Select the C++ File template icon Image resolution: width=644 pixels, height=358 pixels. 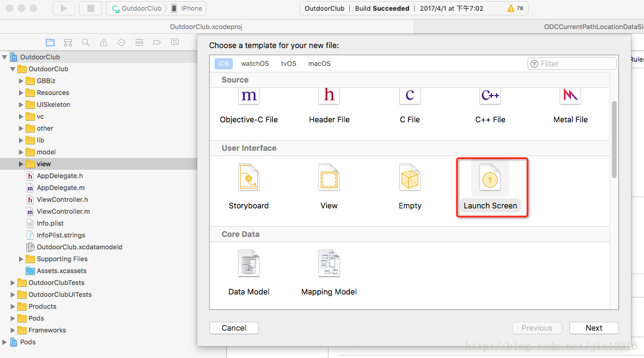(x=490, y=96)
